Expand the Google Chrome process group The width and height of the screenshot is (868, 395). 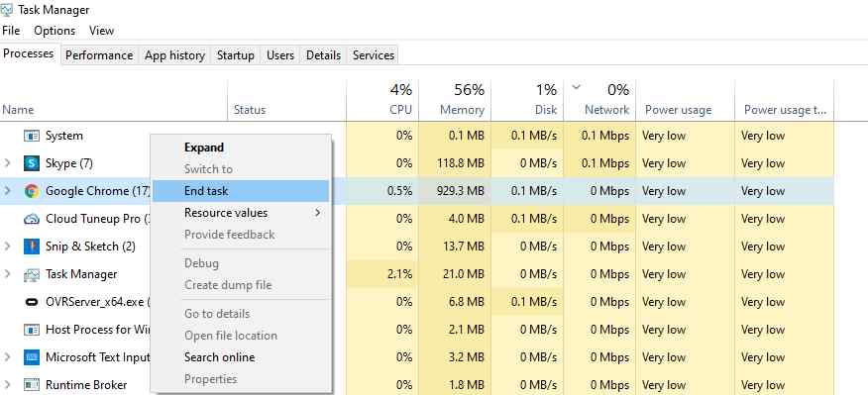7,191
